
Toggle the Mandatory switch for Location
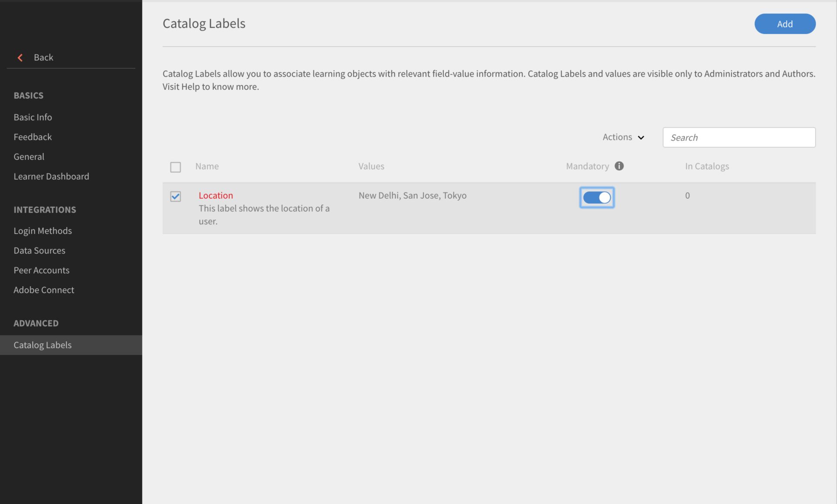(597, 197)
